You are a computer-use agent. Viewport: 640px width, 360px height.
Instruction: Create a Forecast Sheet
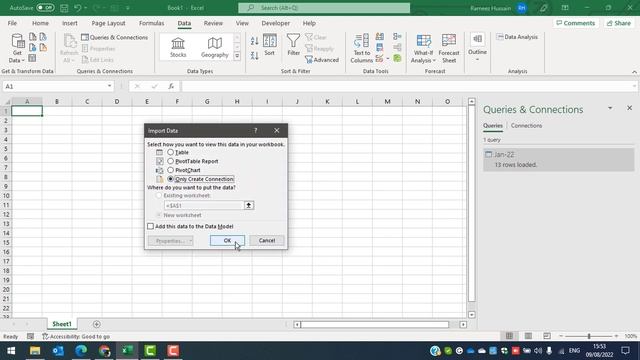[449, 48]
